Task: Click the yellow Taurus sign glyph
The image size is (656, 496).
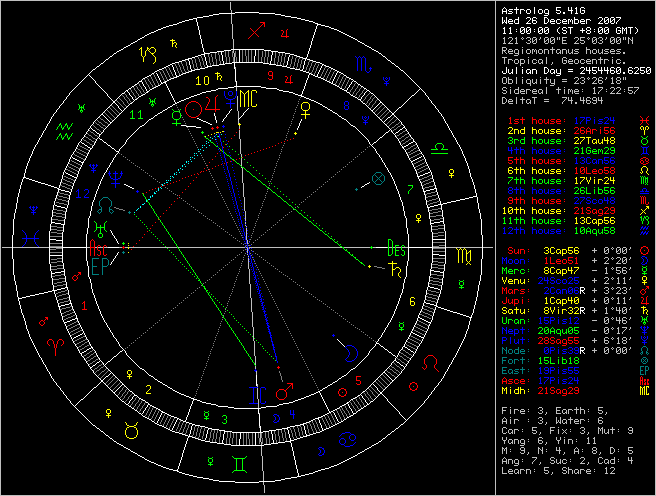Action: coord(131,431)
